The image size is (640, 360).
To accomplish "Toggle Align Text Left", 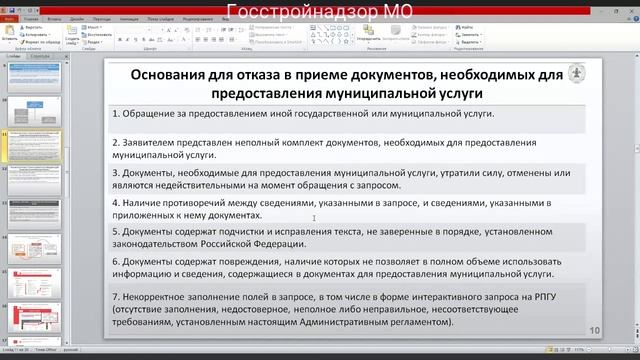I will click(x=198, y=40).
